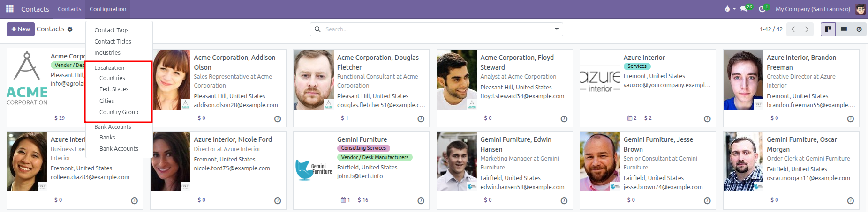Click activity clock on Edwin Hansen card
868x212 pixels.
pyautogui.click(x=564, y=201)
